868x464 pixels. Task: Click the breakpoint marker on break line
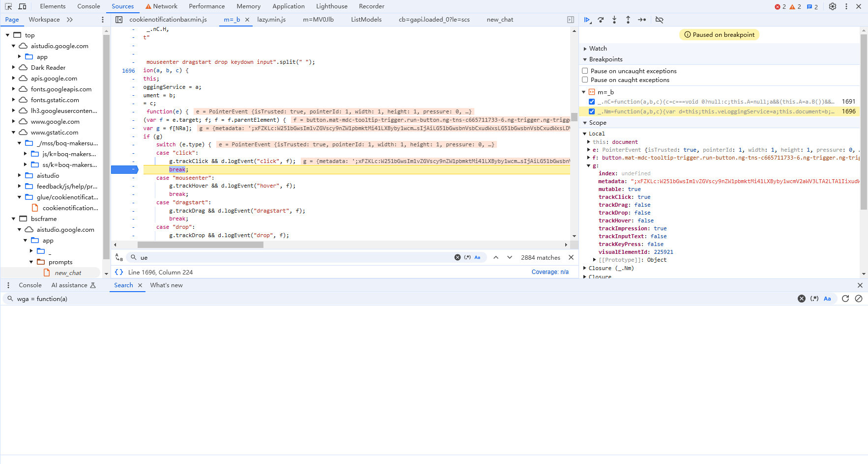click(124, 169)
